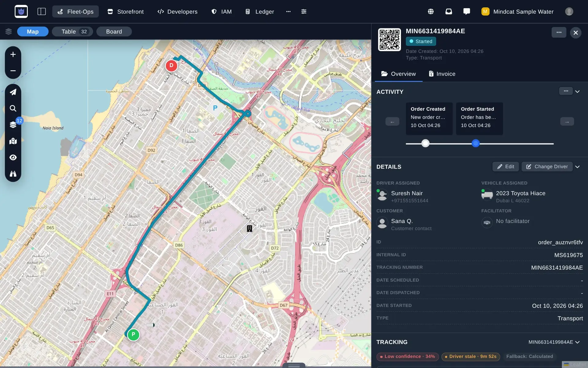Click the Fleetbase logo icon

(x=21, y=12)
